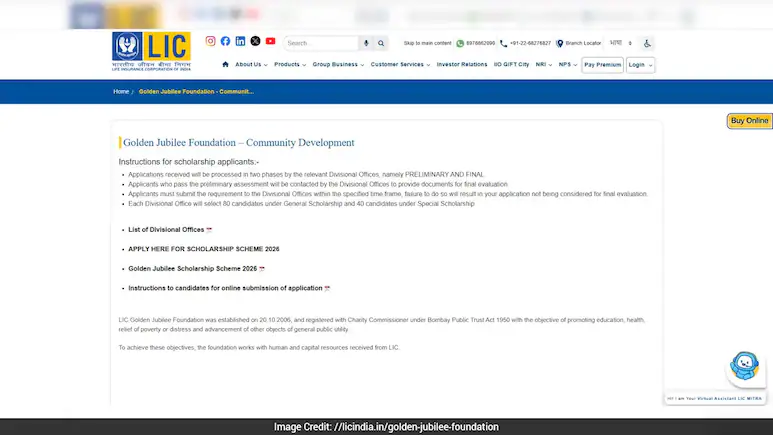Expand the Group Business menu

(x=338, y=65)
